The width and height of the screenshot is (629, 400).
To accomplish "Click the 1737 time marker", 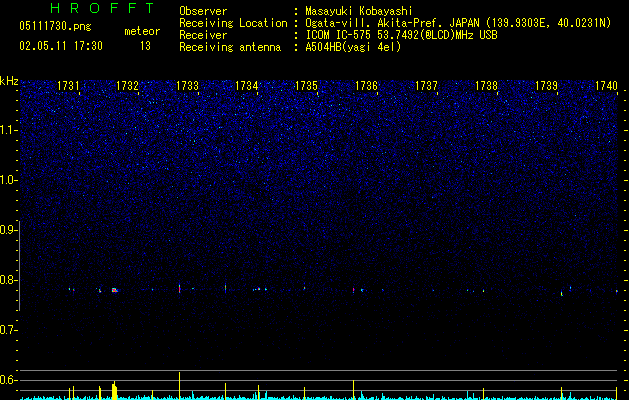I will 426,86.
